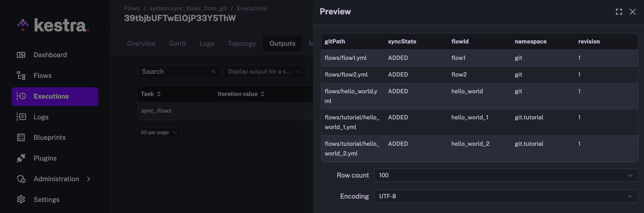
Task: Close the Preview panel
Action: (x=632, y=12)
